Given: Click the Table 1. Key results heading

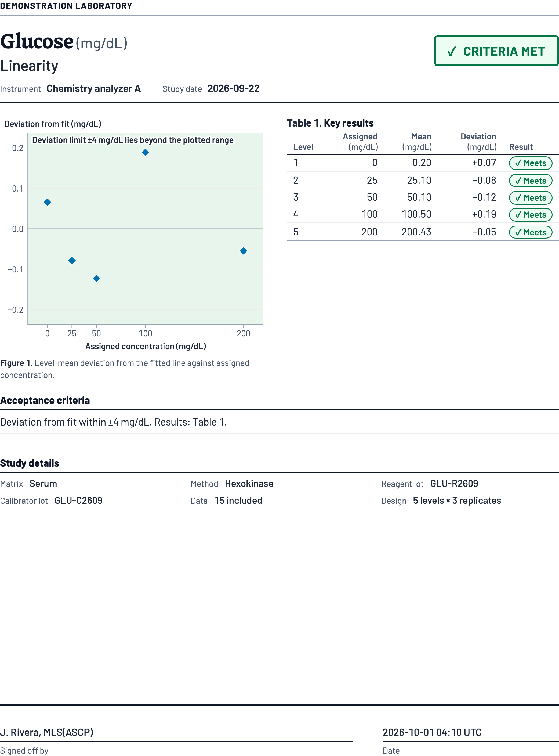Looking at the screenshot, I should (330, 123).
